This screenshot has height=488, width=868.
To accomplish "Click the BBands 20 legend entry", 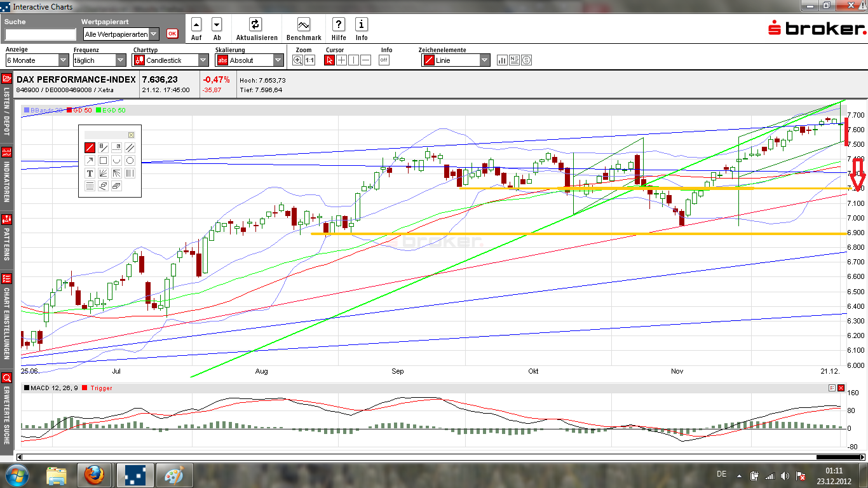I will [x=43, y=111].
